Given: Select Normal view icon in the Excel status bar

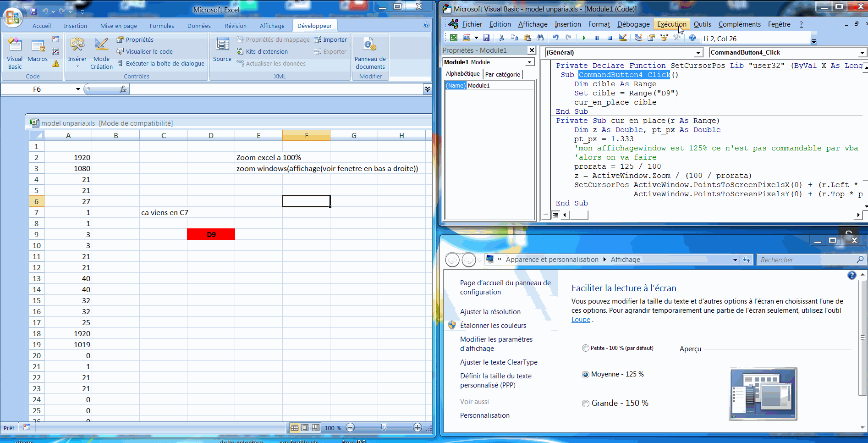Looking at the screenshot, I should click(x=294, y=427).
